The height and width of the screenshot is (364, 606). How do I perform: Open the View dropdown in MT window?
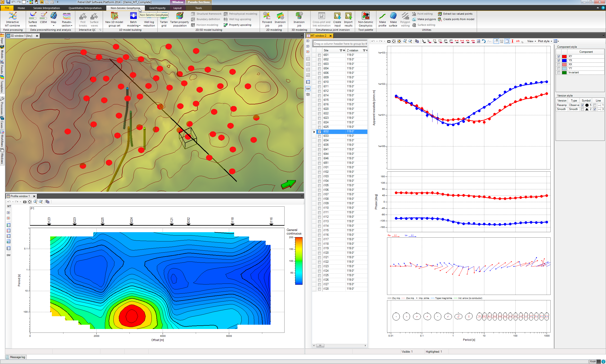click(x=530, y=41)
